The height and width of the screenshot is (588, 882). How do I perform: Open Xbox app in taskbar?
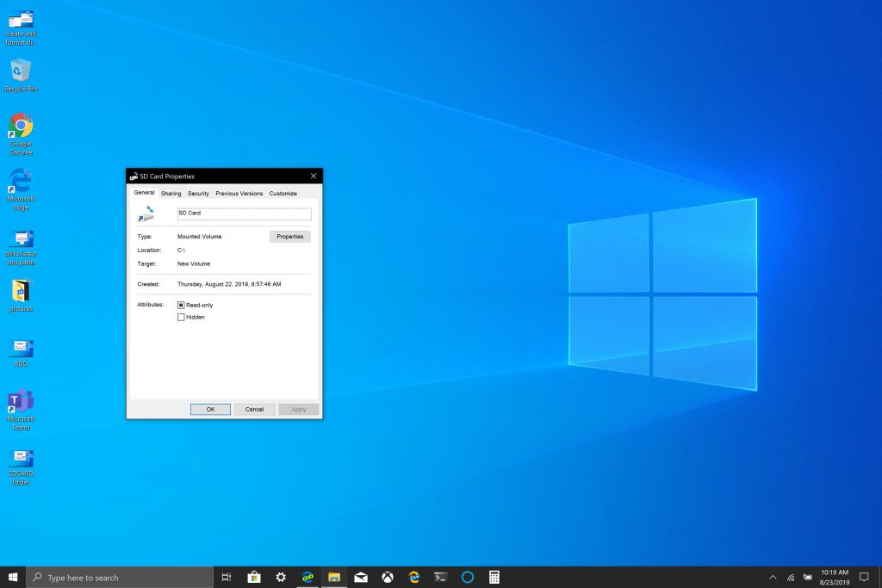coord(388,577)
